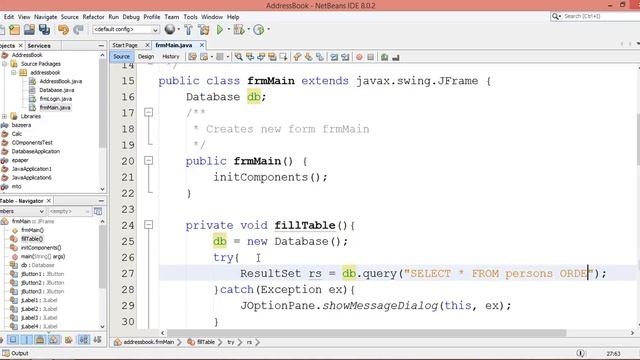Screen dimensions: 640x360
Task: Click the Last Edit icon in editor toolbar
Action: [193, 57]
